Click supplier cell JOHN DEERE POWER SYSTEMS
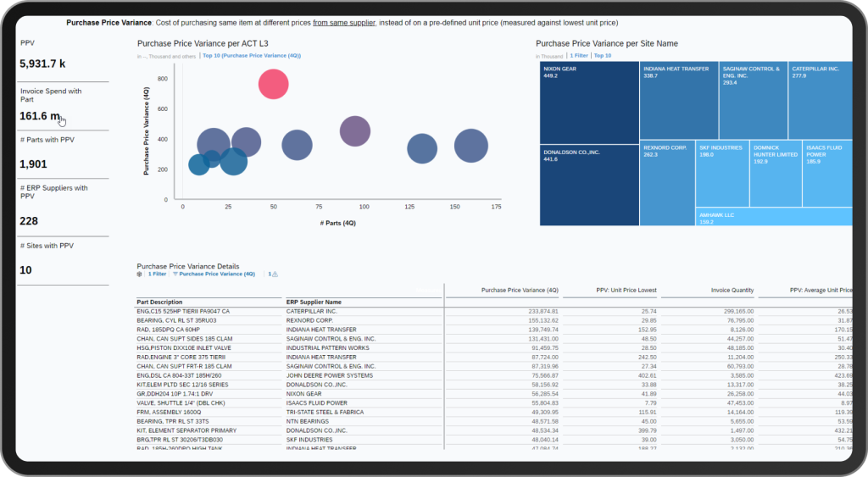This screenshot has height=477, width=868. [330, 375]
